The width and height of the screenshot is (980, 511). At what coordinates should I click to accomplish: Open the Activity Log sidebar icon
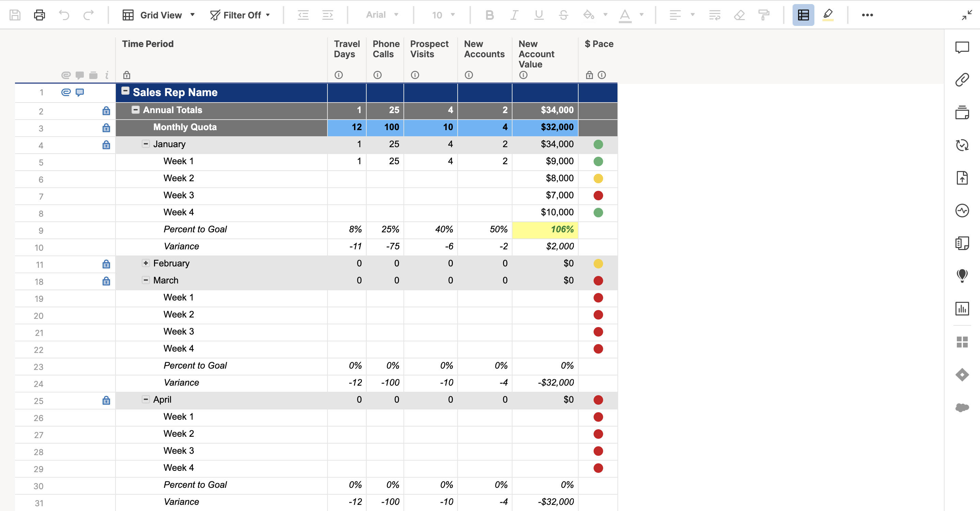point(962,210)
